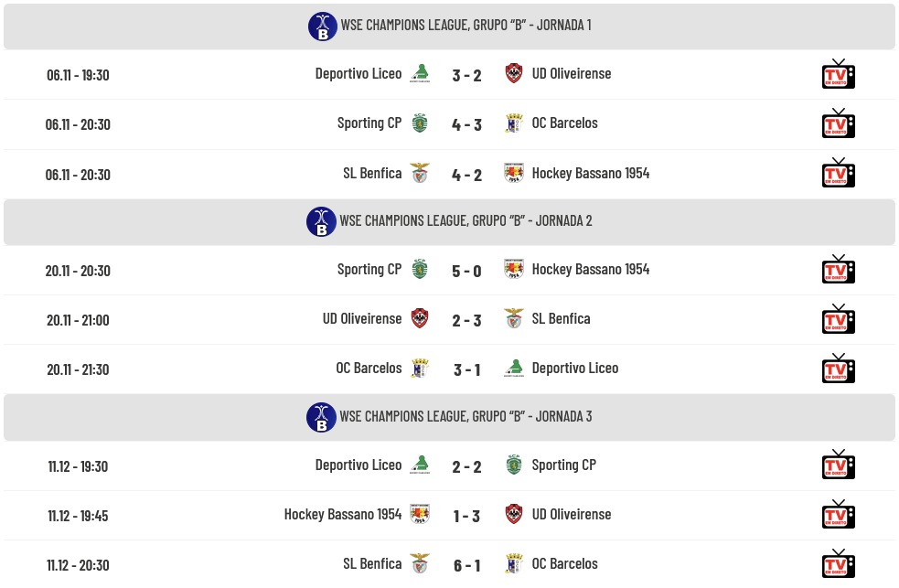Click Group B logo in Jornada 3 header

(321, 417)
